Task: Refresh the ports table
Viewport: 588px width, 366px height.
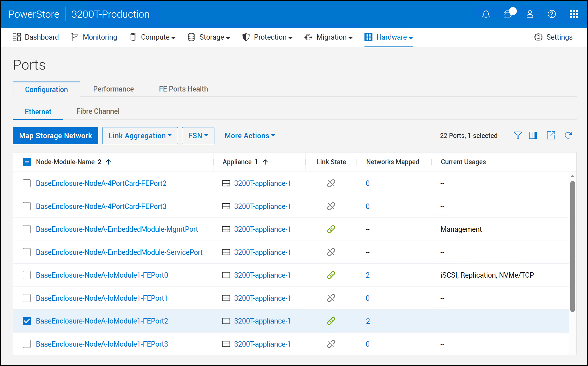Action: 568,135
